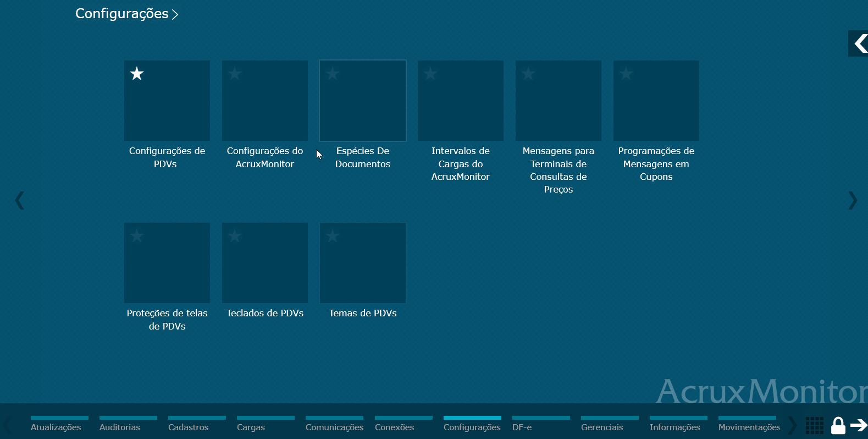
Task: Switch to the Conexões tab
Action: point(403,424)
